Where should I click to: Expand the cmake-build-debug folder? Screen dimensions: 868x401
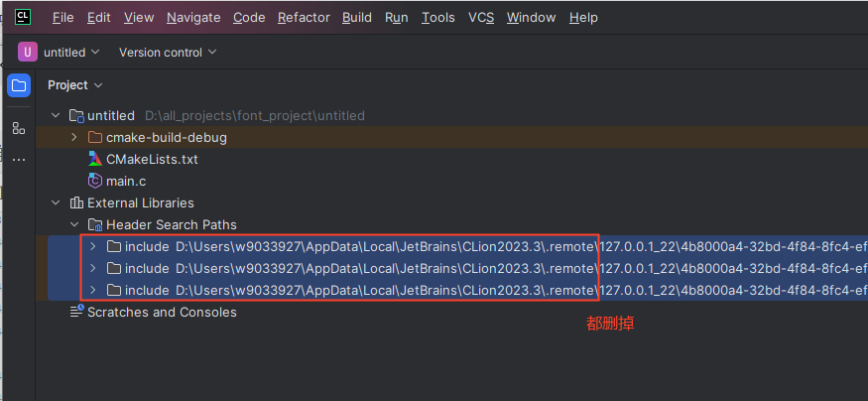(x=74, y=137)
